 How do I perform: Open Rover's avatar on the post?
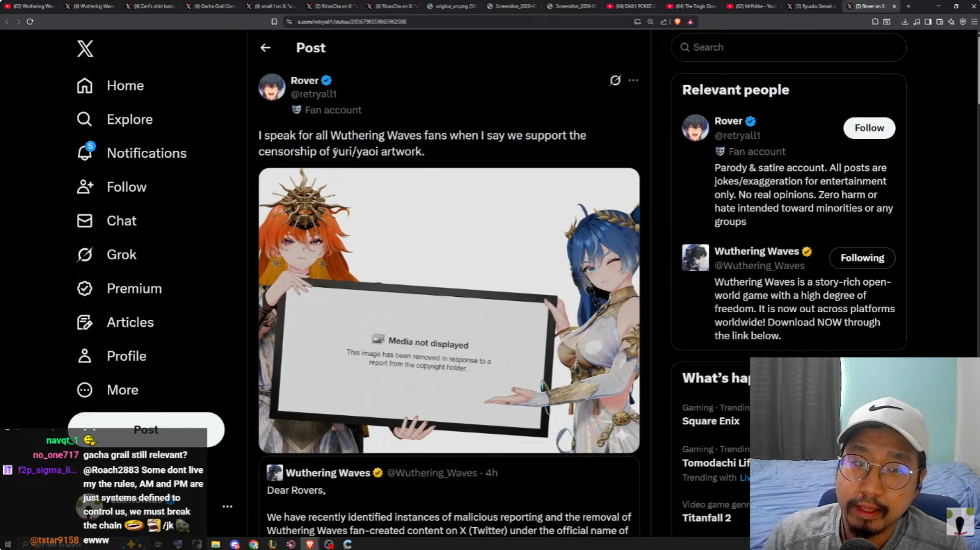coord(272,87)
